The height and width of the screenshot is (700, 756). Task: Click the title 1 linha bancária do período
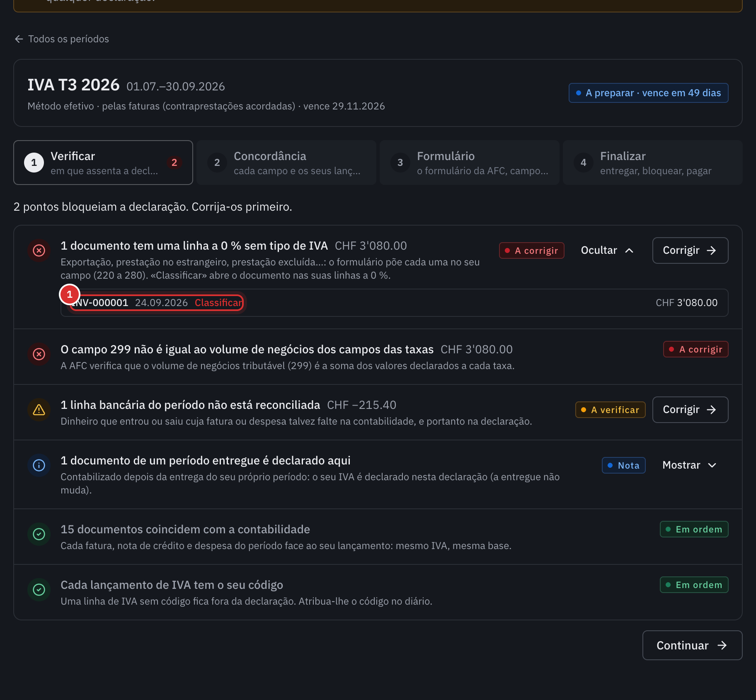(x=190, y=405)
